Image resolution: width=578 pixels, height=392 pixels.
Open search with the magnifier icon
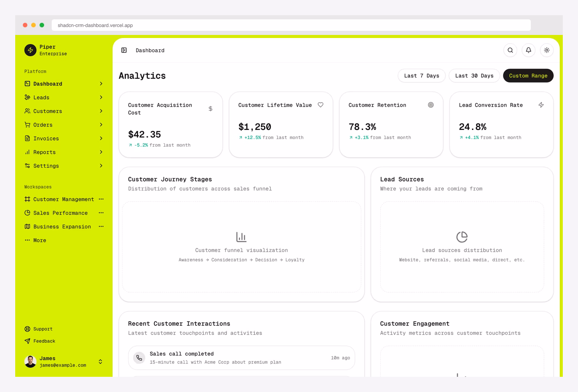point(510,50)
